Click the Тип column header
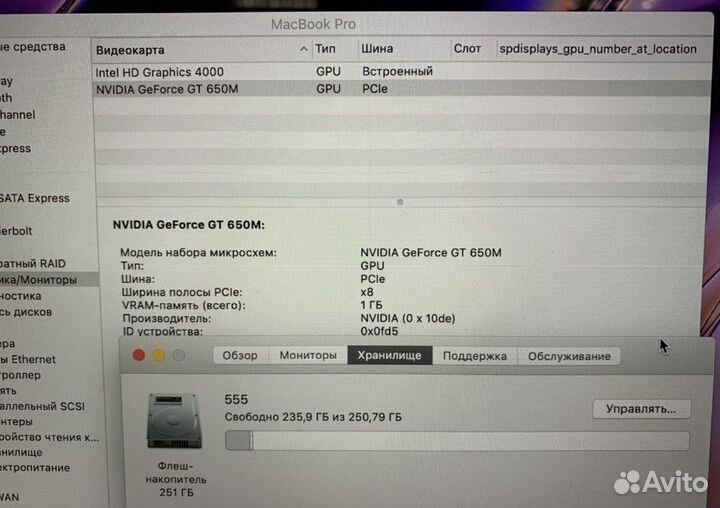Viewport: 720px width, 508px height. coord(335,49)
